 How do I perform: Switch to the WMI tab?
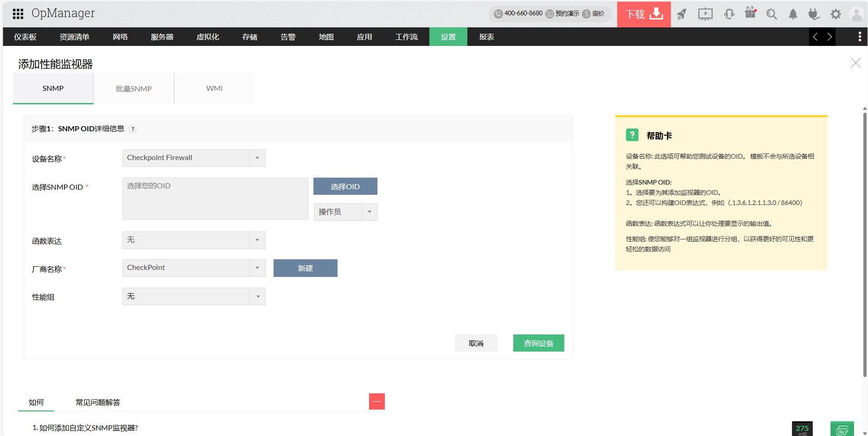tap(214, 88)
